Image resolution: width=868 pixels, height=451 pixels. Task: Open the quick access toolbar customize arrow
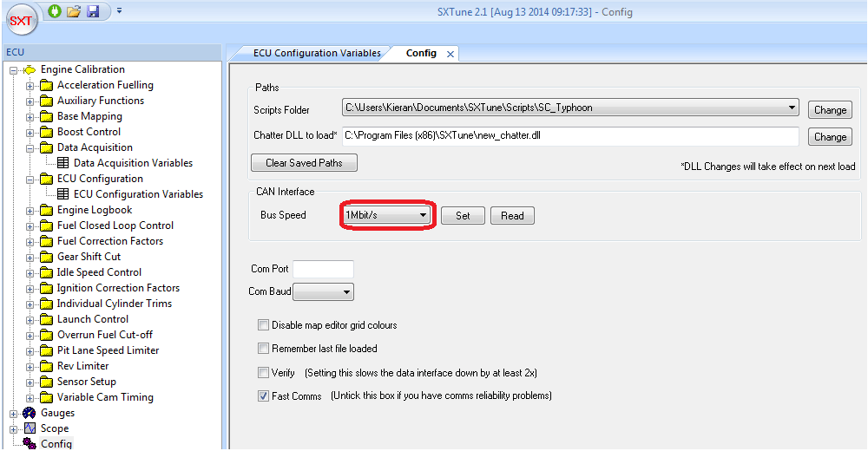point(119,11)
